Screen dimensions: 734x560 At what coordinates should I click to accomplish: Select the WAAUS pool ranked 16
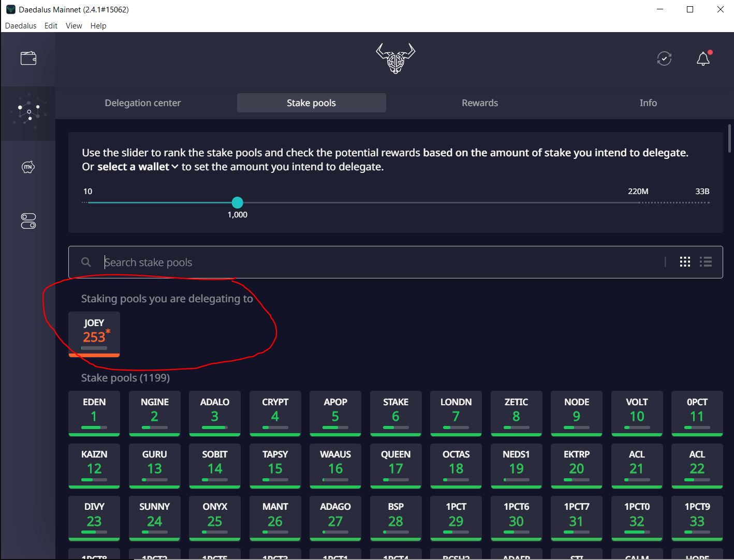(x=335, y=466)
